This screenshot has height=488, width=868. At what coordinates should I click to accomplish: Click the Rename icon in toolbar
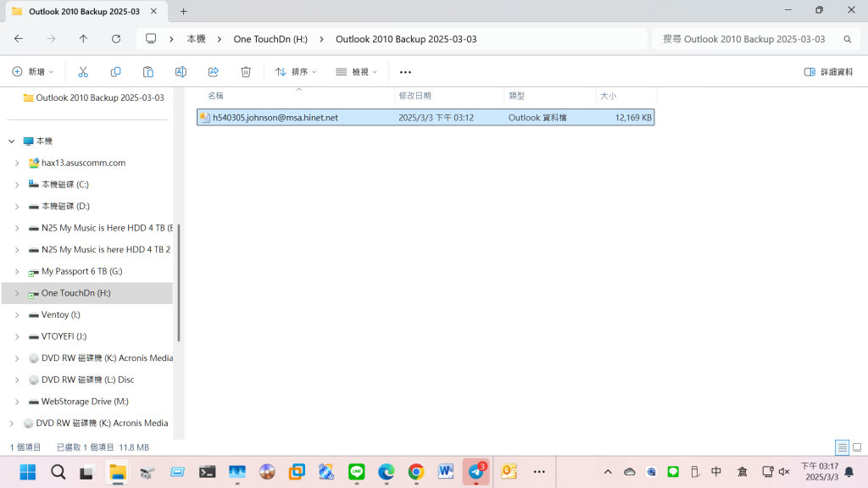(181, 72)
